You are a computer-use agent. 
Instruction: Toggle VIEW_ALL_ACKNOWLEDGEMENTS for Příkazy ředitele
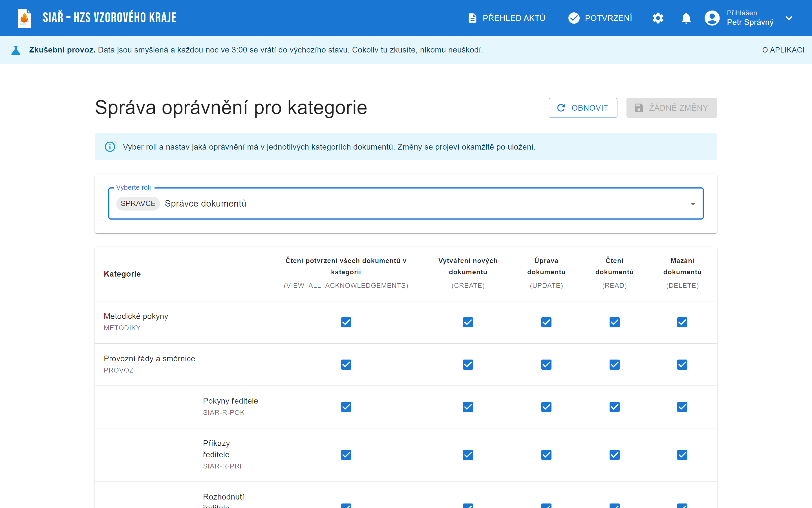(346, 455)
